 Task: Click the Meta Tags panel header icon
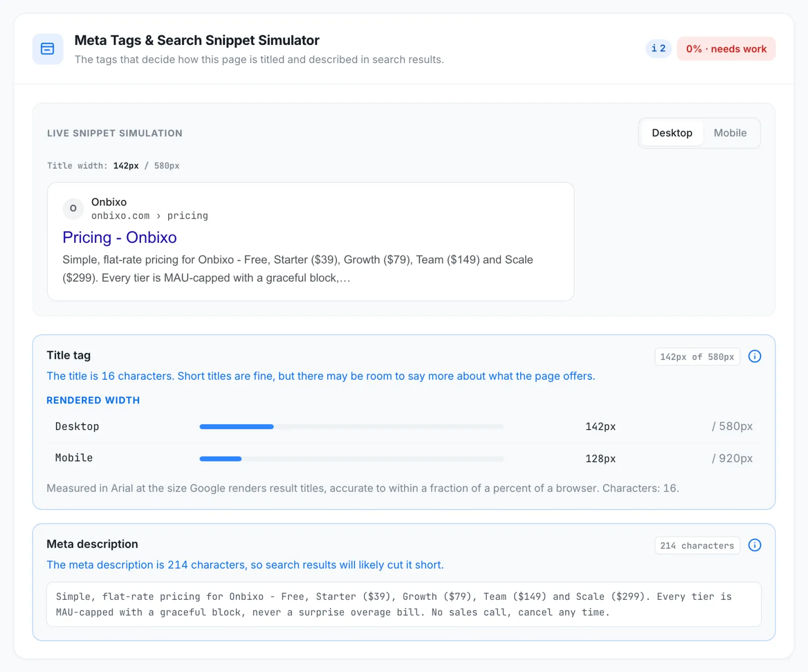pyautogui.click(x=48, y=49)
